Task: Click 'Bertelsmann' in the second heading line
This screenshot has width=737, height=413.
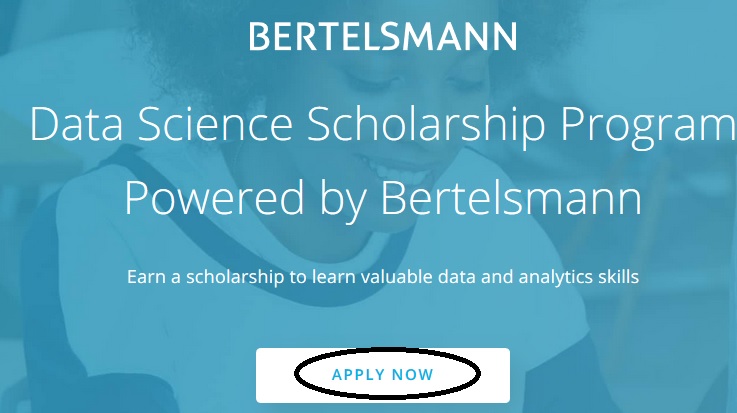Action: [511, 197]
